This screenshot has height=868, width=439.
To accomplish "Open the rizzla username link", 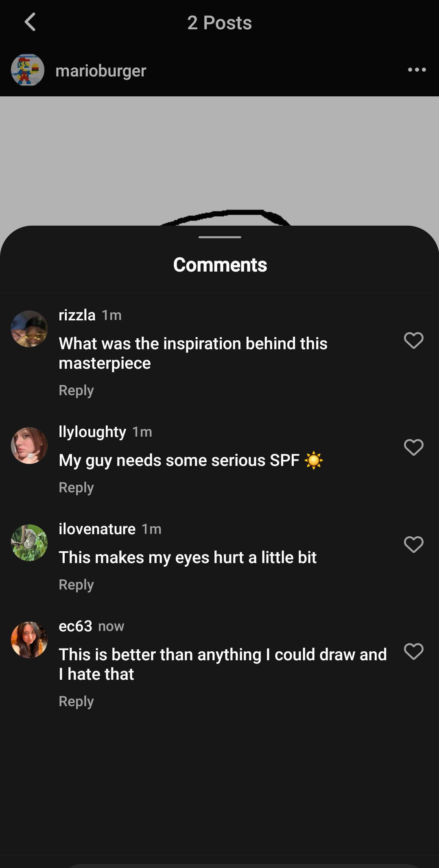I will pyautogui.click(x=77, y=315).
